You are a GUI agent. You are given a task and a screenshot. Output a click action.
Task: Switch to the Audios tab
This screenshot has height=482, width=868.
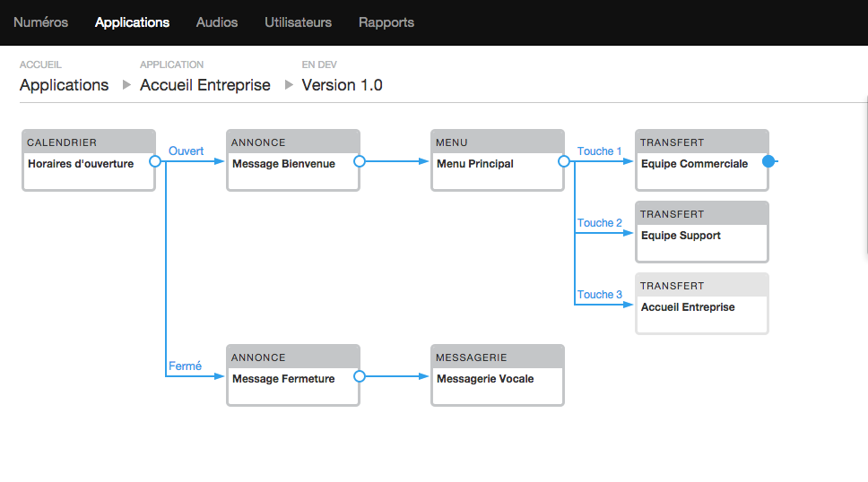tap(217, 22)
